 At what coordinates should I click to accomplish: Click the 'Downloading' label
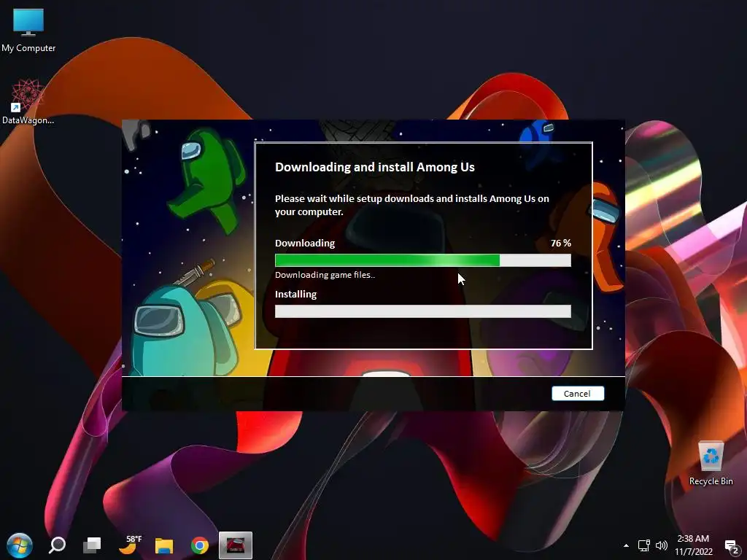(x=305, y=244)
